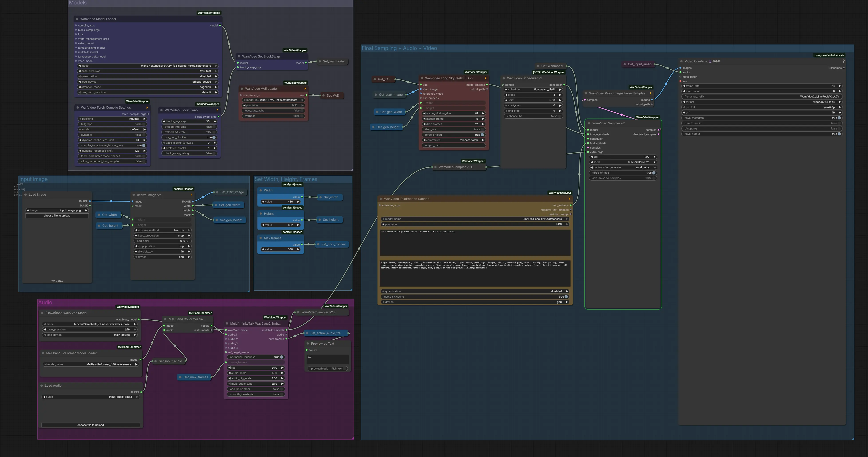Click the Resize Image v2 help icon
868x457 pixels.
(191, 195)
